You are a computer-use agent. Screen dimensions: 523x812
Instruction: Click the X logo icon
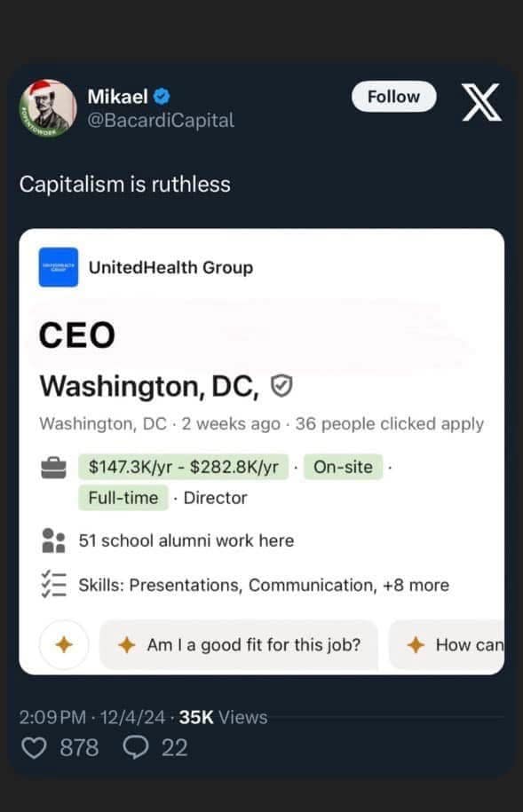(x=482, y=102)
